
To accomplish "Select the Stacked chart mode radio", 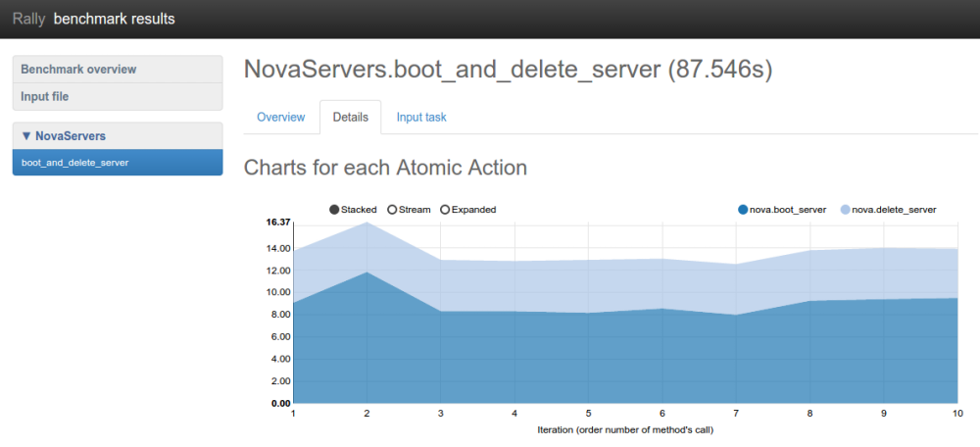I will (x=334, y=210).
